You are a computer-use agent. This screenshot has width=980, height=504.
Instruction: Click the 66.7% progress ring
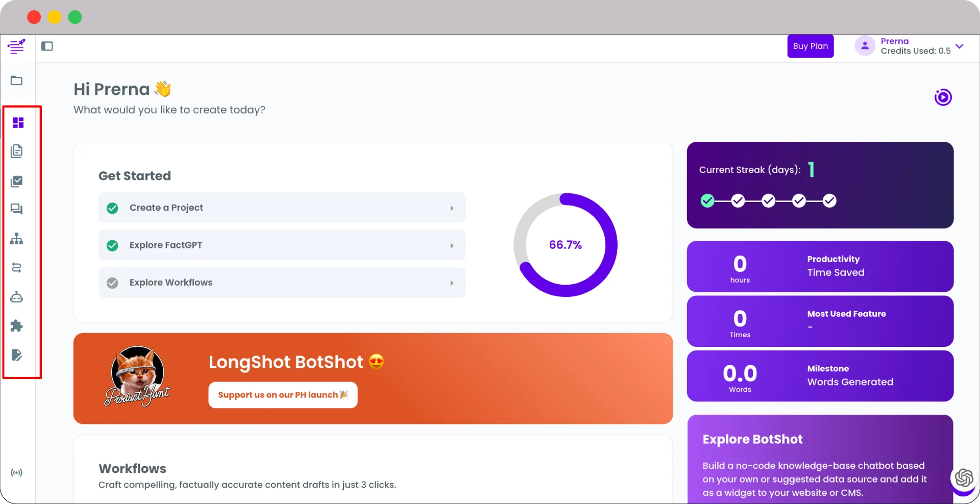click(566, 245)
